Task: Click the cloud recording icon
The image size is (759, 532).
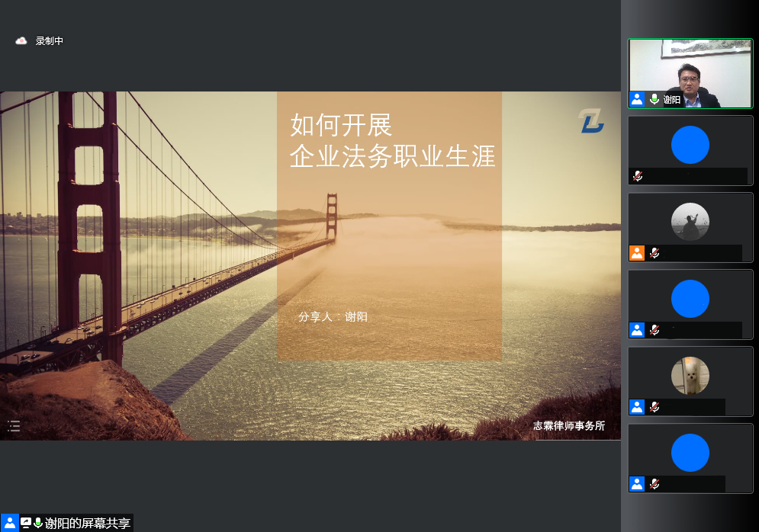Action: [x=21, y=41]
